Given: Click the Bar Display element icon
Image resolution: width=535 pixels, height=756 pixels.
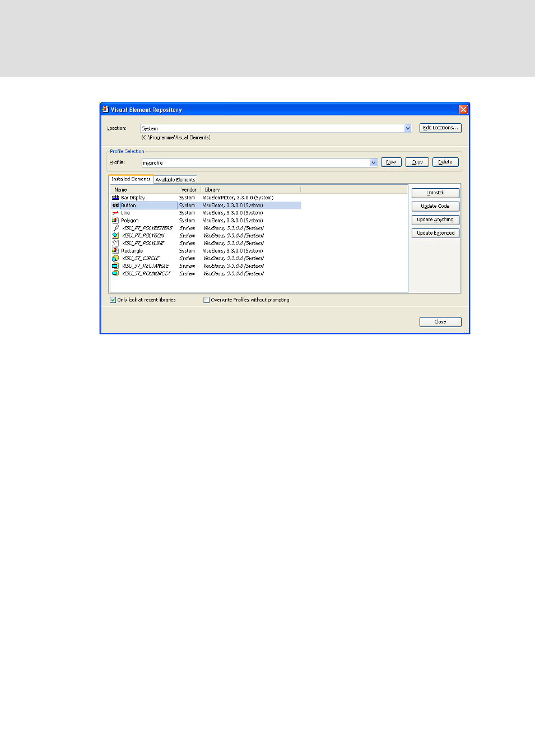Looking at the screenshot, I should (115, 198).
